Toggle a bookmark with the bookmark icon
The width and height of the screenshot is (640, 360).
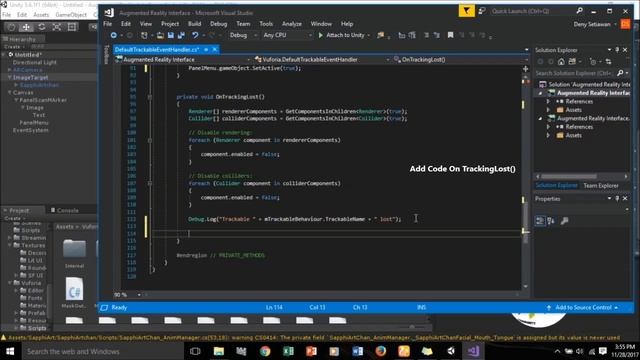tap(450, 36)
